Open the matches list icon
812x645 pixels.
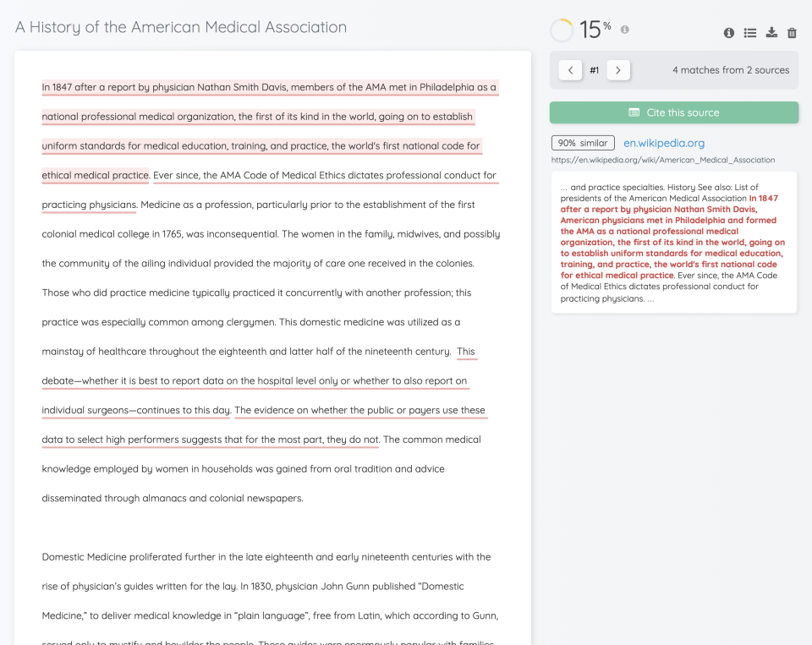tap(749, 32)
